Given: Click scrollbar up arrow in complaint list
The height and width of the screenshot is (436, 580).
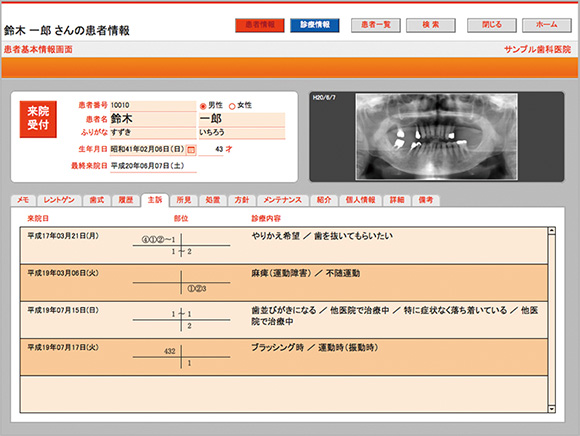Looking at the screenshot, I should coord(552,231).
